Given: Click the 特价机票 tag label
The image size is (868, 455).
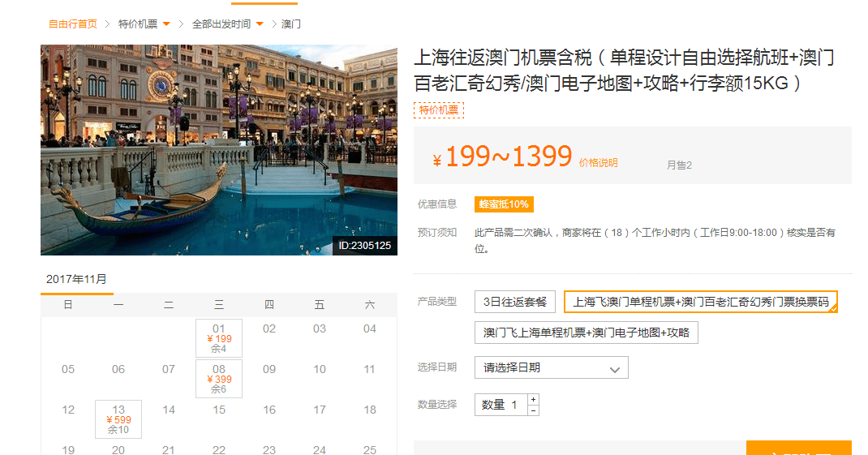Looking at the screenshot, I should [x=439, y=110].
